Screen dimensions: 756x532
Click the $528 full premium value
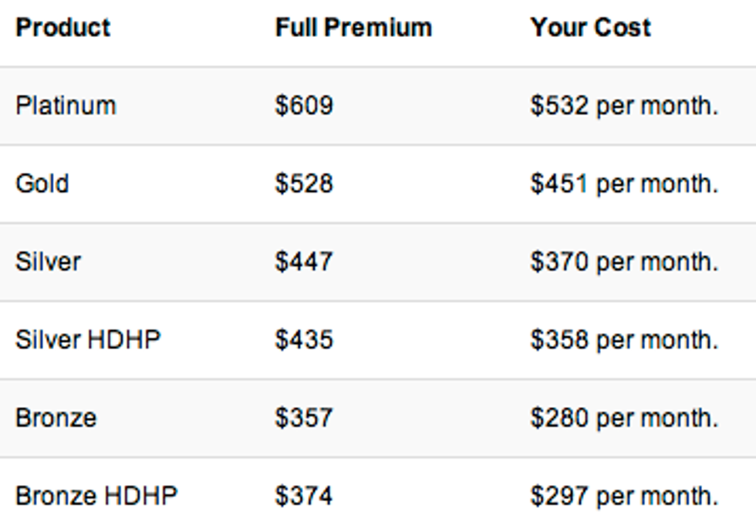click(304, 184)
